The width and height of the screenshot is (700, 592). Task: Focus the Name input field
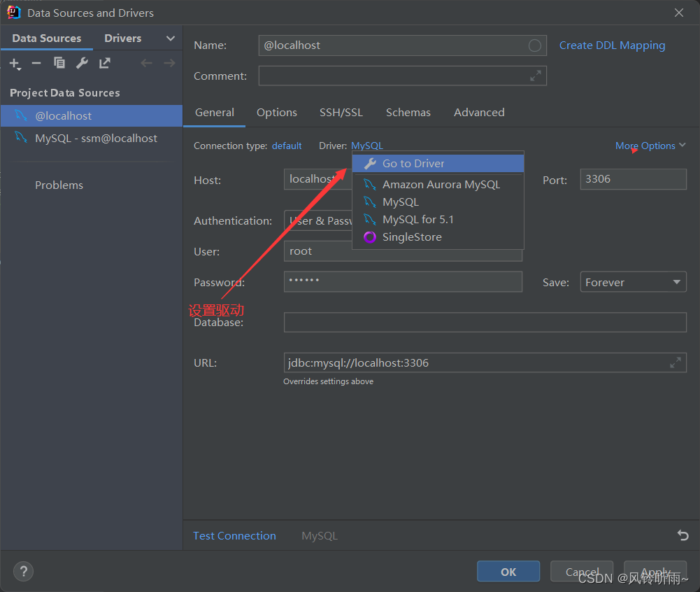402,45
